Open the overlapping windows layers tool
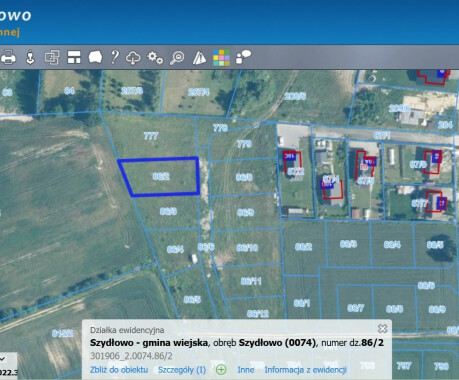 click(52, 57)
